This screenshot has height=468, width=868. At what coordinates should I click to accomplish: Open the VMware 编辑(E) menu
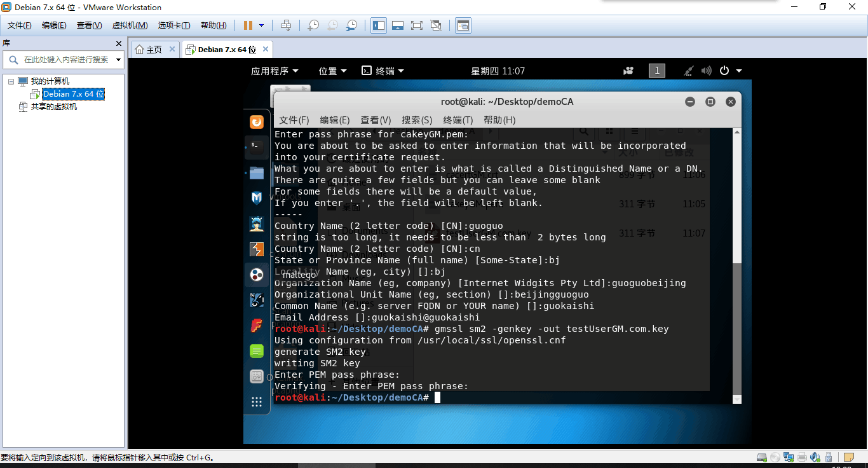click(54, 25)
